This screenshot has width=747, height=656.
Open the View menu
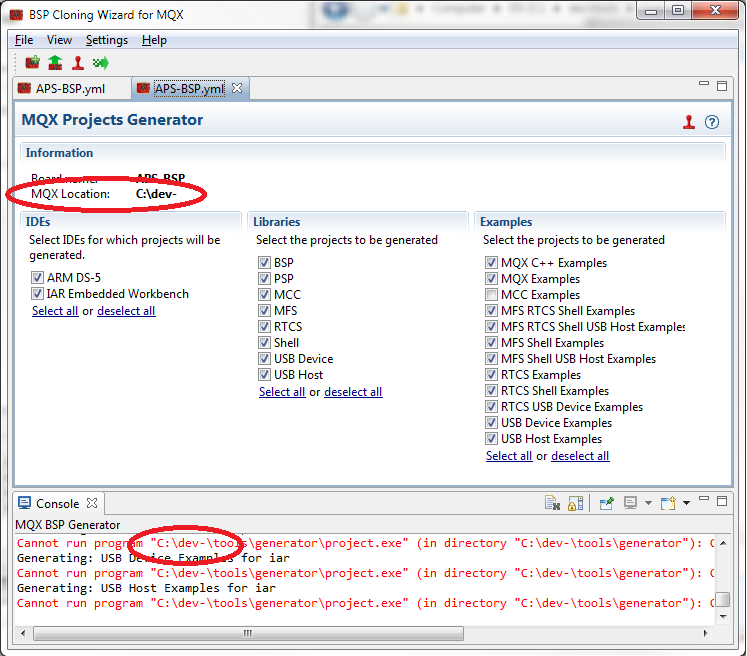[x=59, y=40]
